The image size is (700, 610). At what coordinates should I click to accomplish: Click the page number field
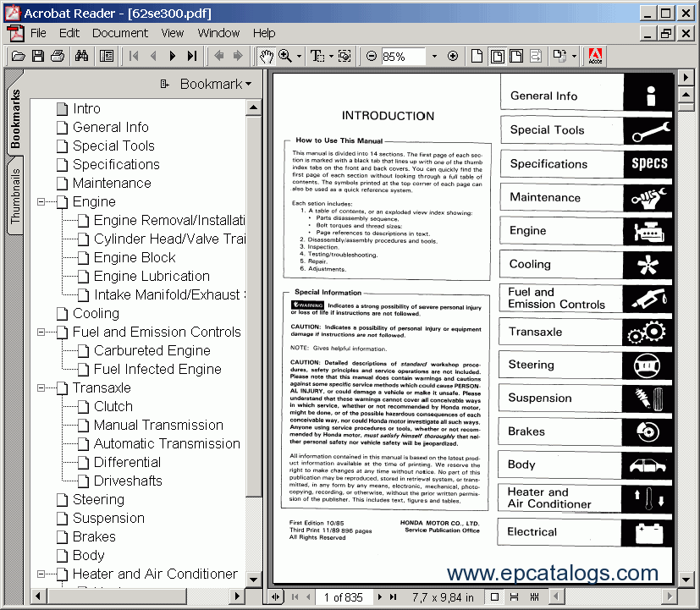tap(343, 597)
